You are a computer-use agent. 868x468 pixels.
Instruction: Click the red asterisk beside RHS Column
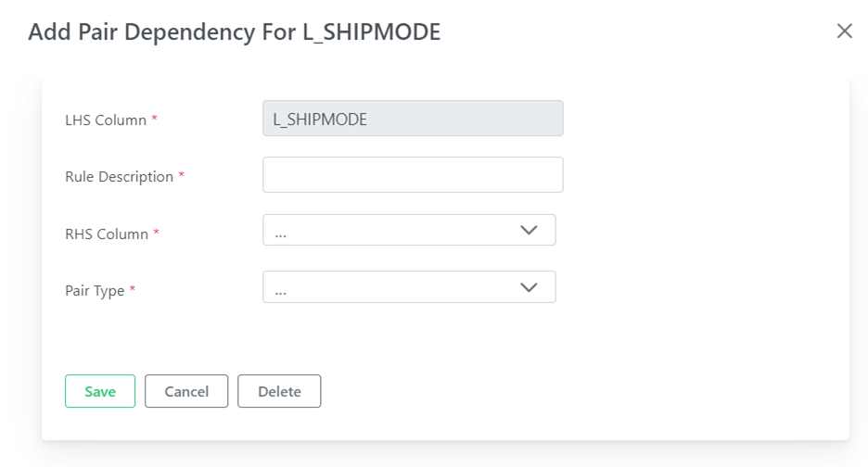[x=156, y=232]
